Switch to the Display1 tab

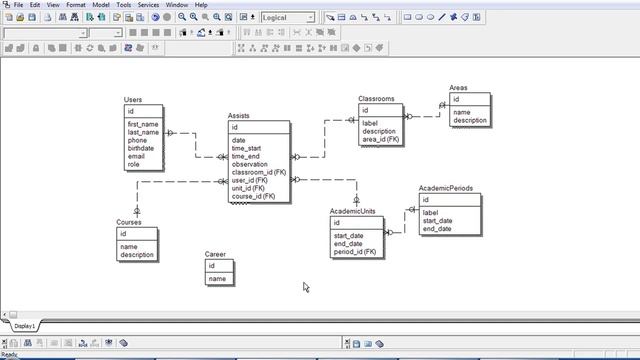coord(24,326)
